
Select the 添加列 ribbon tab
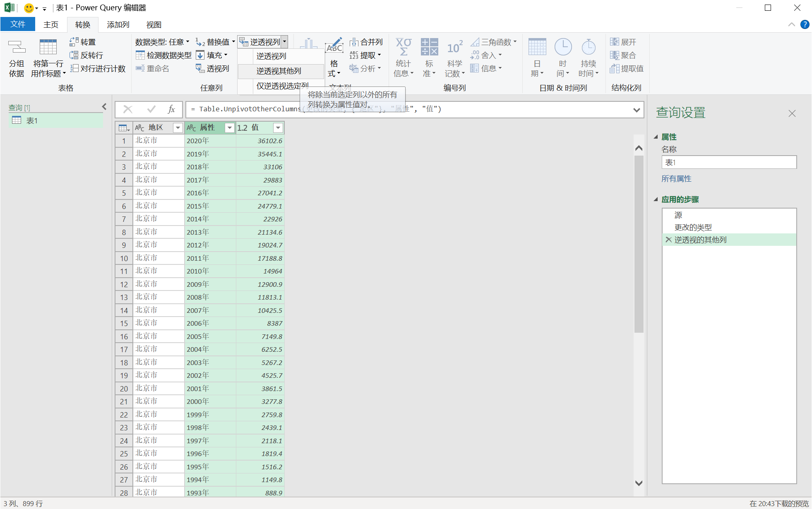[117, 25]
